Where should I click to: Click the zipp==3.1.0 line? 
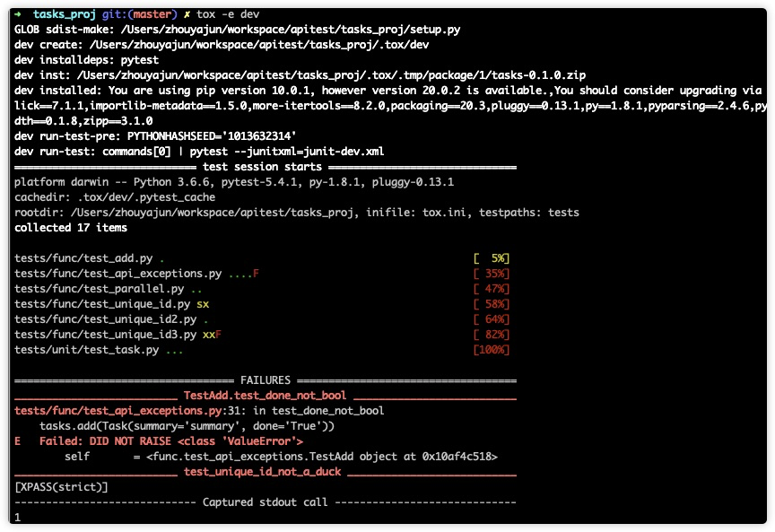(x=83, y=121)
